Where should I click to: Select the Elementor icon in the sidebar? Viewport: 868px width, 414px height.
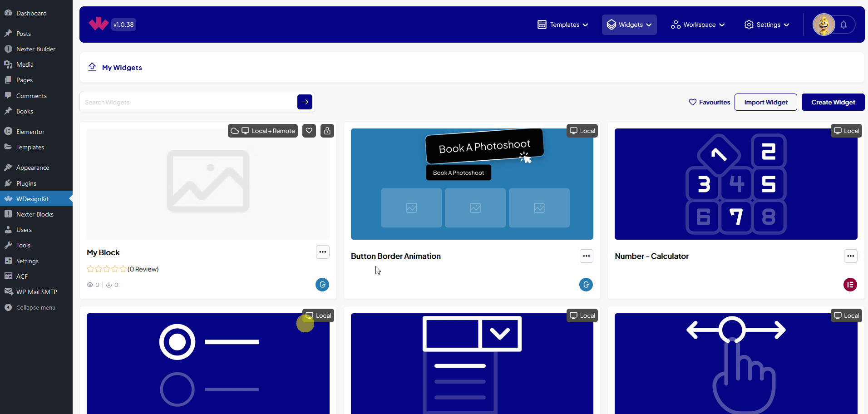(30, 131)
